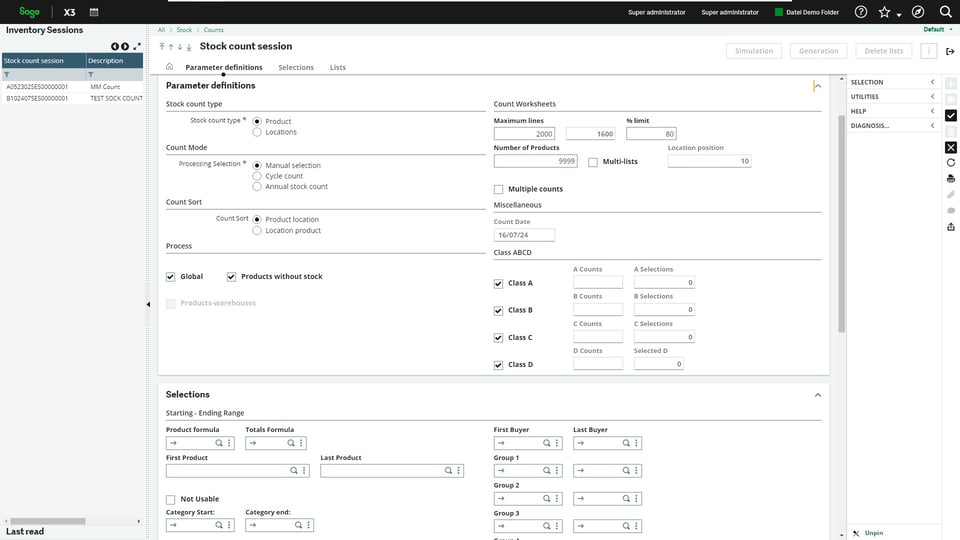Open the compass navigation icon
960x540 pixels.
tap(918, 12)
